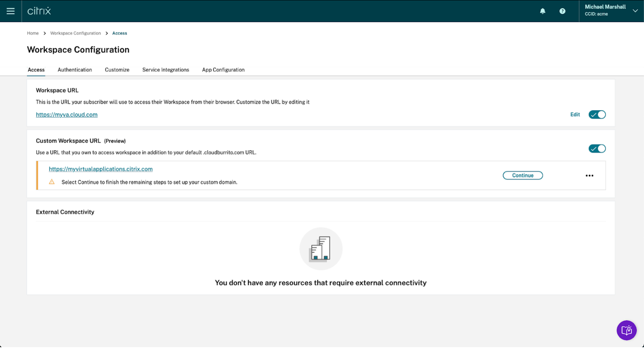Click the 'This is the URL your subscriber' description
644x349 pixels.
(173, 102)
